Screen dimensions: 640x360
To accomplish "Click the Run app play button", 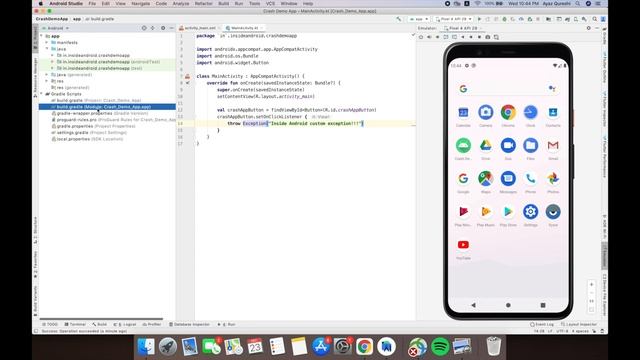I will tap(480, 19).
